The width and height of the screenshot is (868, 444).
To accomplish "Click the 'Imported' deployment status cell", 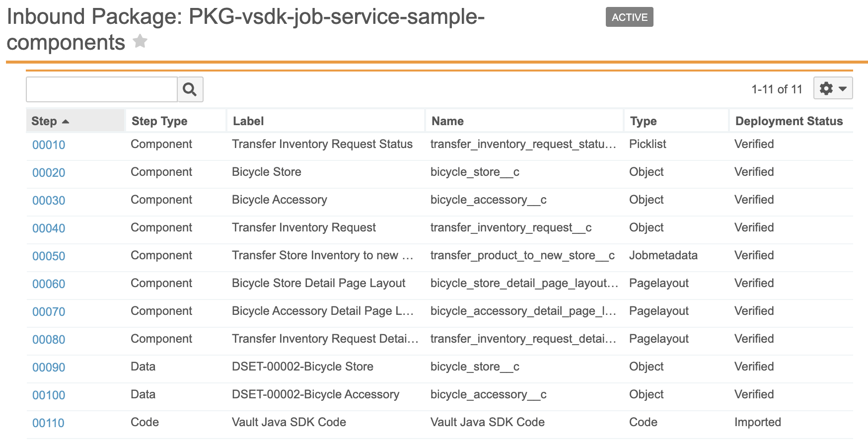I will tap(758, 422).
